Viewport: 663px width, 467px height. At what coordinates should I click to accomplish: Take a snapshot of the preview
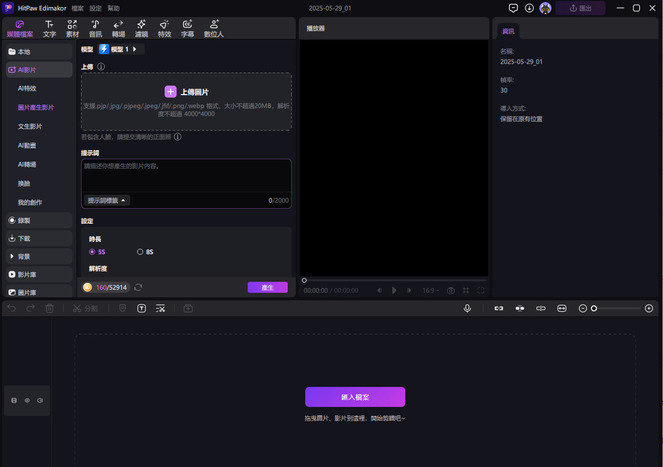451,290
